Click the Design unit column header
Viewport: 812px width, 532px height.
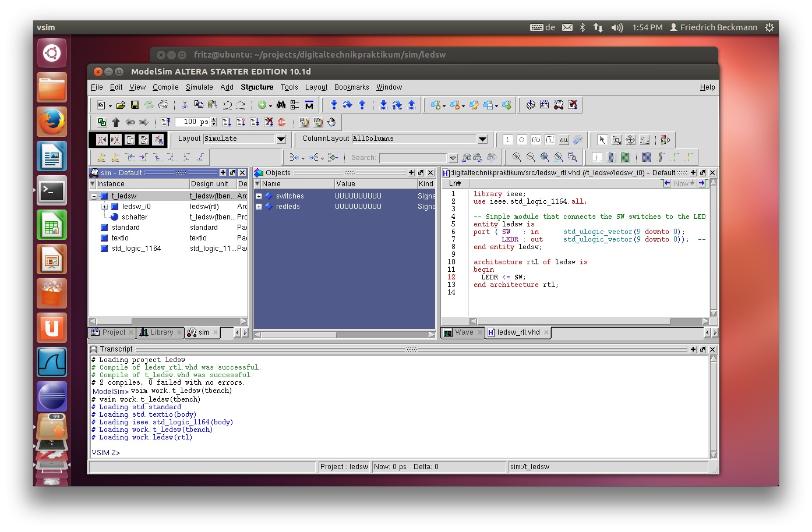coord(210,184)
